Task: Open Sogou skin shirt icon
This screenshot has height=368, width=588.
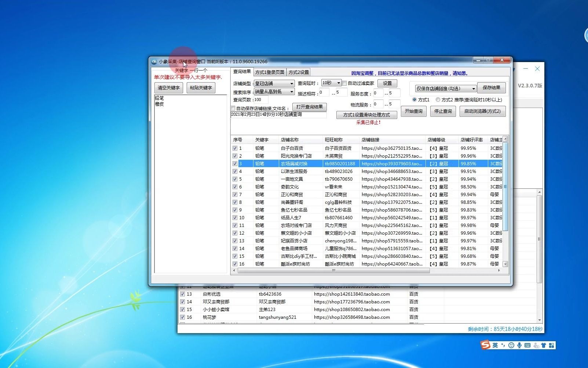Action: pyautogui.click(x=544, y=345)
